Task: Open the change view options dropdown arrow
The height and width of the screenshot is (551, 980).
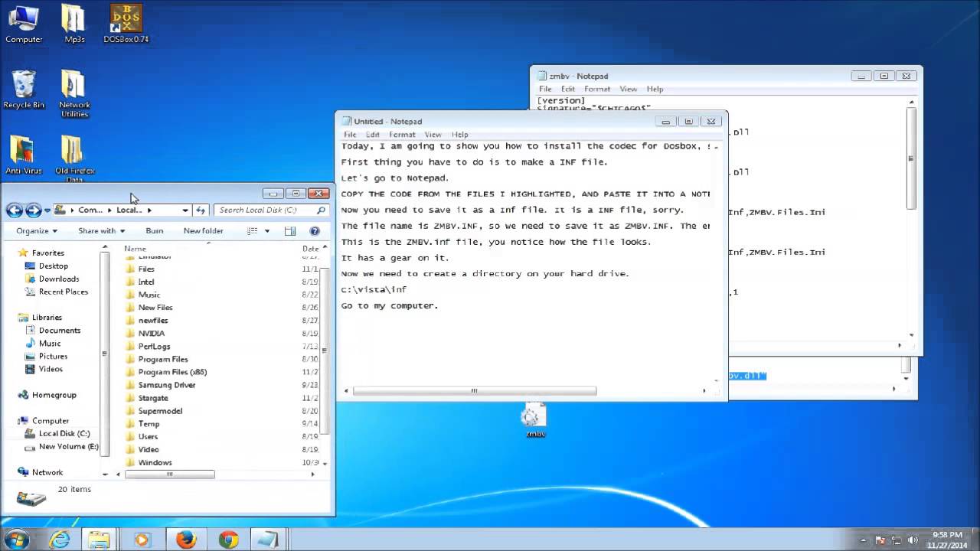Action: click(267, 231)
